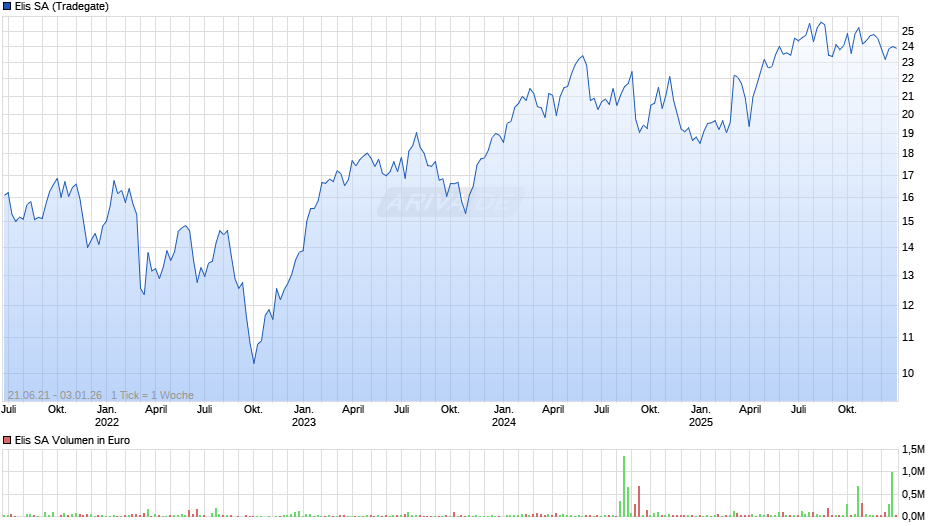Click the date range '21.06.21 - 03.01.26' text
The height and width of the screenshot is (526, 940).
coord(55,395)
